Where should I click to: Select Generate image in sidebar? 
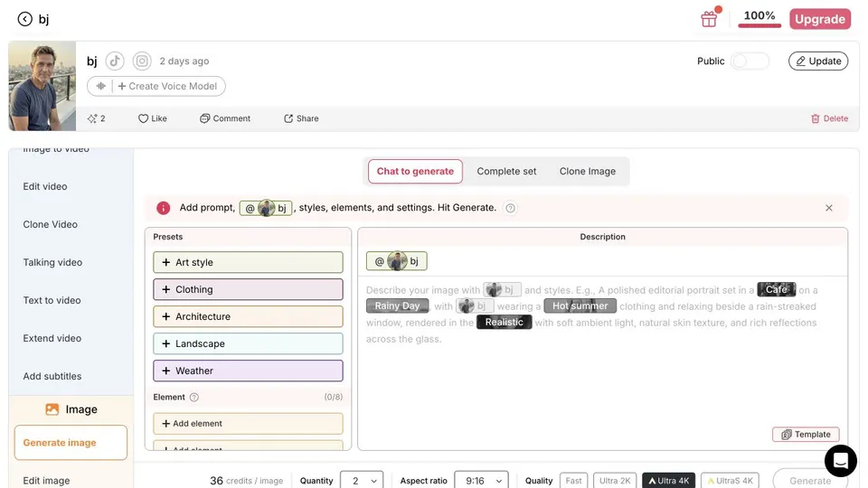pyautogui.click(x=71, y=443)
